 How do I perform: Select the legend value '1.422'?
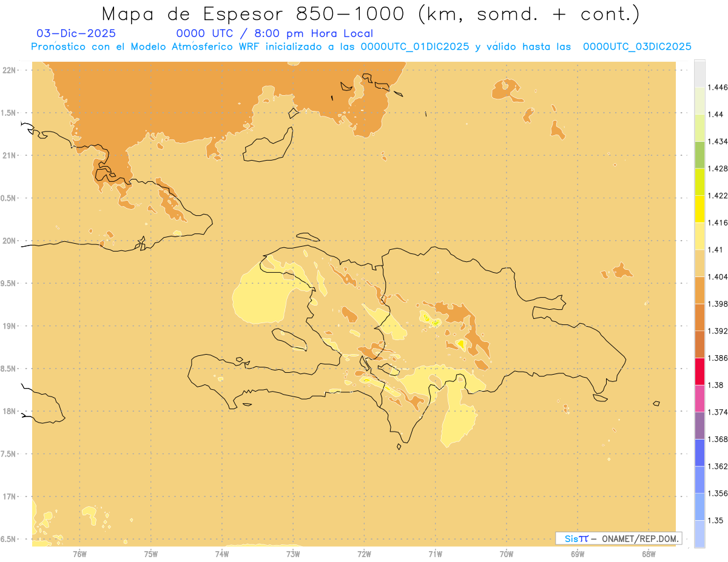tap(718, 196)
